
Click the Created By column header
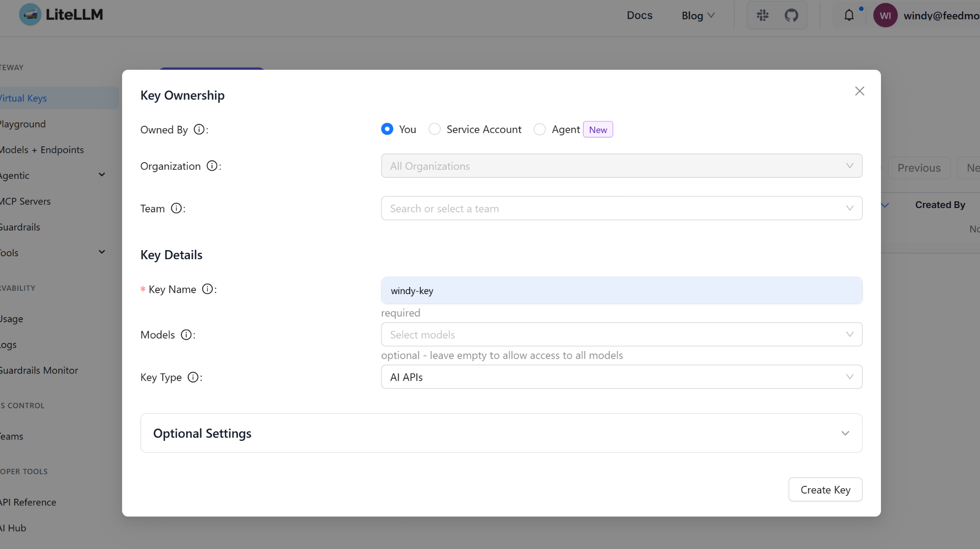click(x=940, y=205)
